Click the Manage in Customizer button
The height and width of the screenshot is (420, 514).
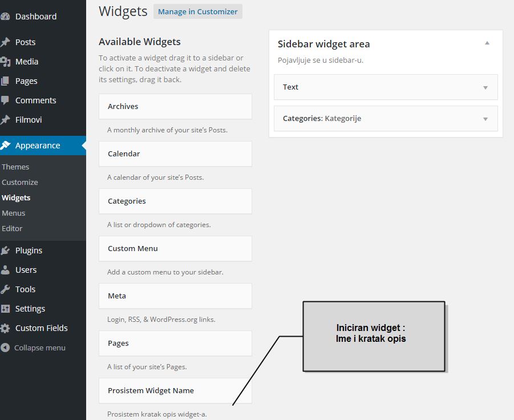point(197,11)
